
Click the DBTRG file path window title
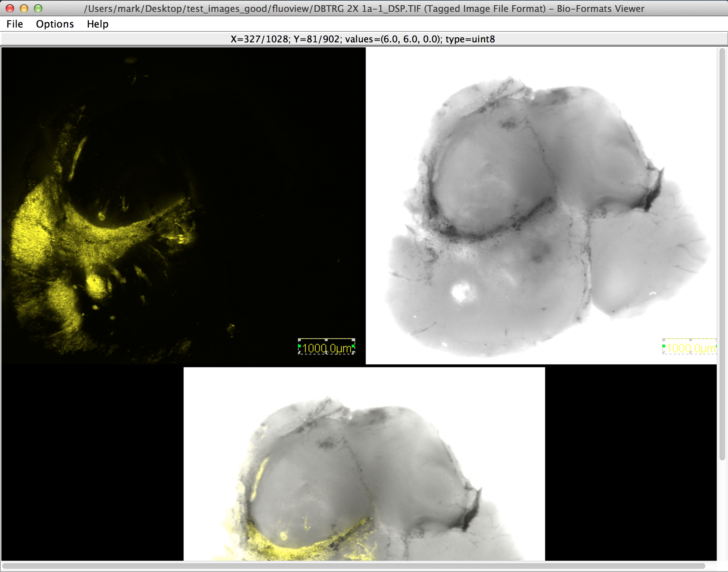coord(364,8)
